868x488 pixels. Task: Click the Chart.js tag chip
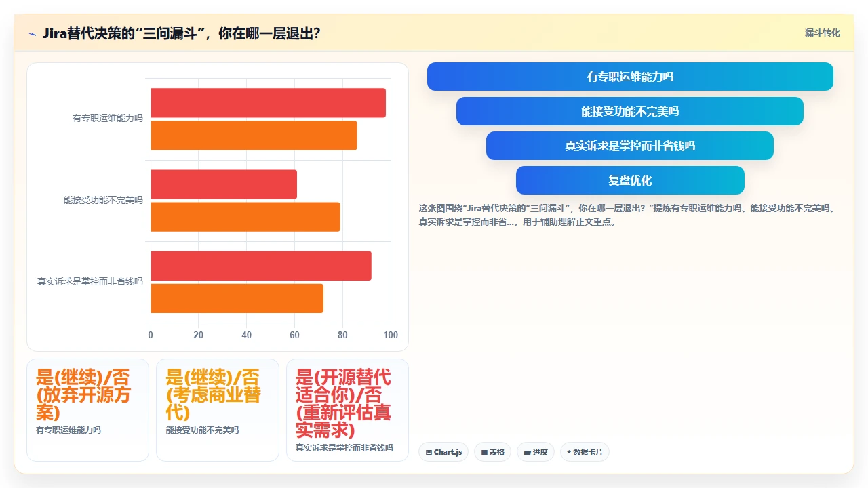click(x=443, y=452)
